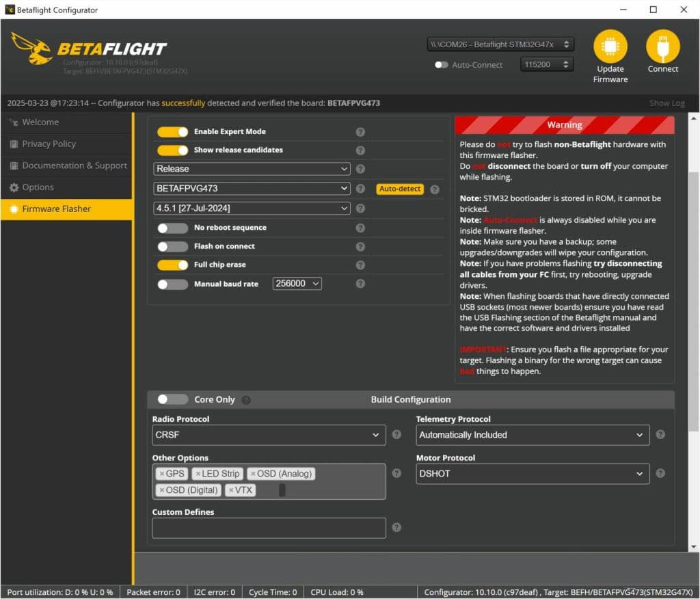Screen dimensions: 700x599
Task: Open help icon beside Release dropdown
Action: 360,169
